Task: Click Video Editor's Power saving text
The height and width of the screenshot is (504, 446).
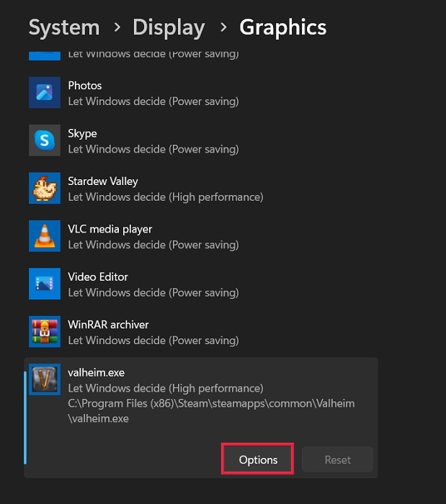Action: (153, 293)
